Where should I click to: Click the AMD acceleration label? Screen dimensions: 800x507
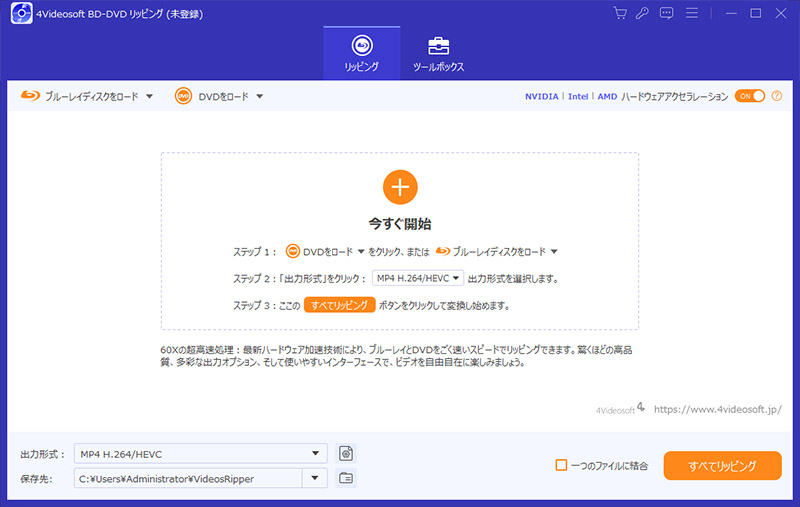tap(607, 96)
